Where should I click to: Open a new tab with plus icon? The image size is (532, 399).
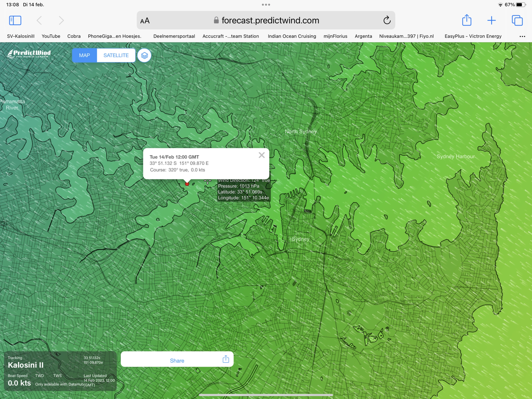pyautogui.click(x=491, y=20)
